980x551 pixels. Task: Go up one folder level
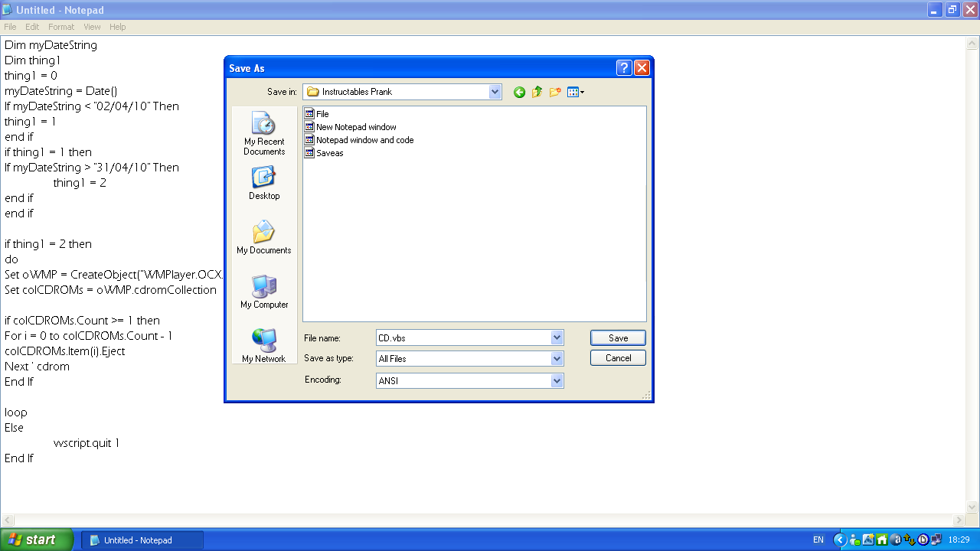[x=537, y=92]
